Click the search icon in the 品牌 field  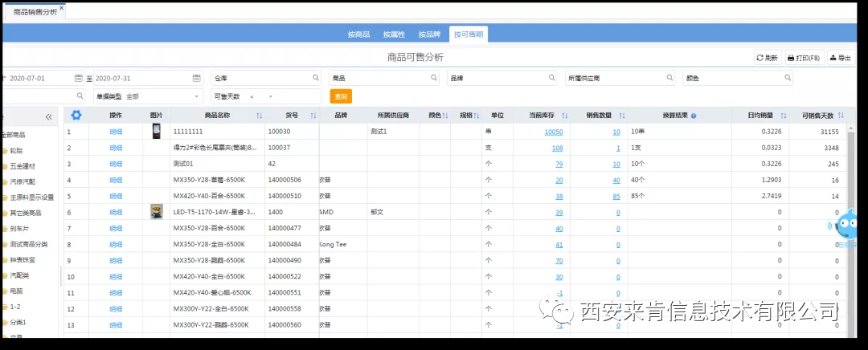coord(552,78)
